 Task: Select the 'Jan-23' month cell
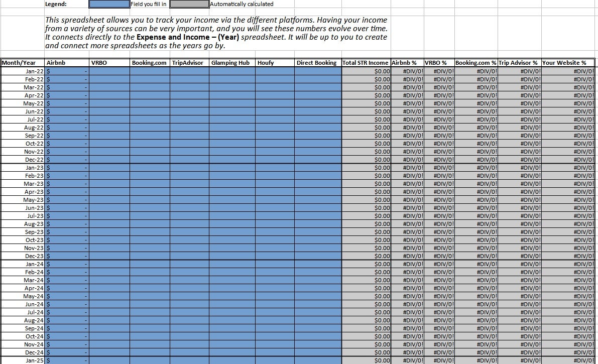pyautogui.click(x=23, y=168)
